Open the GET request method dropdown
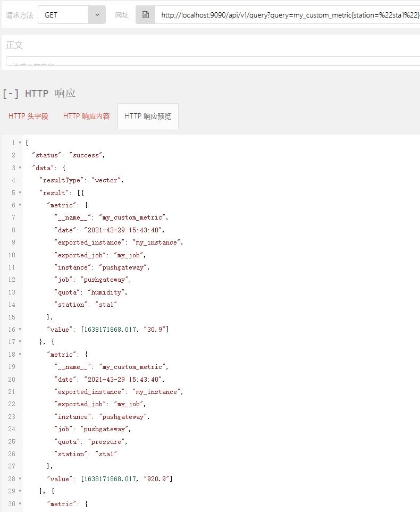 point(98,14)
